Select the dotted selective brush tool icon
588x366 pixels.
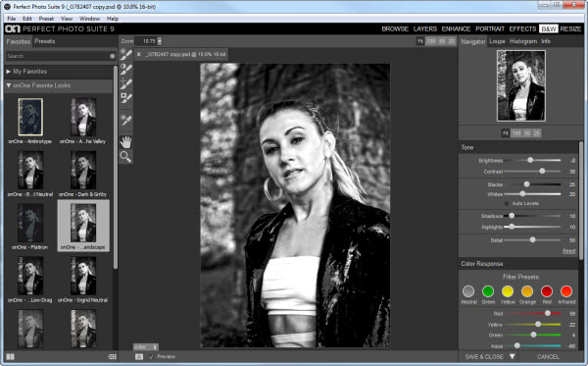click(x=126, y=83)
